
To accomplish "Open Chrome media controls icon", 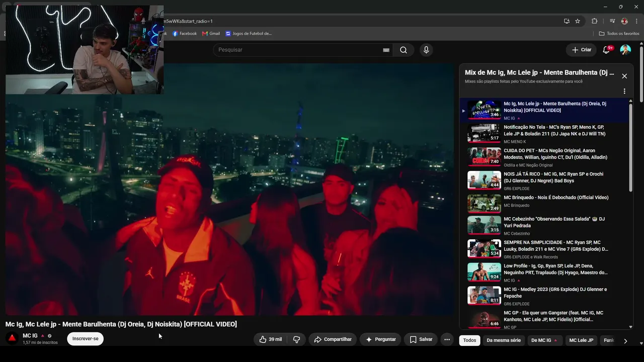I will [x=612, y=21].
